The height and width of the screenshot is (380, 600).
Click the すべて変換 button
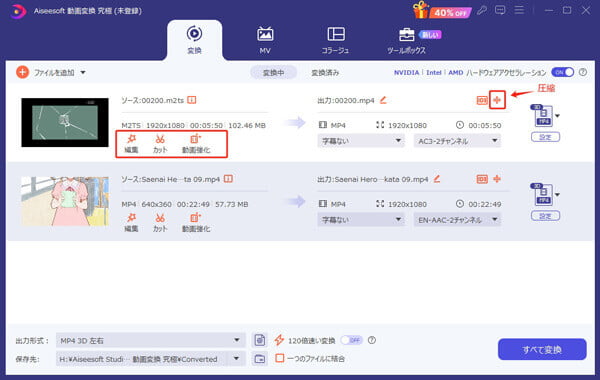tap(542, 349)
